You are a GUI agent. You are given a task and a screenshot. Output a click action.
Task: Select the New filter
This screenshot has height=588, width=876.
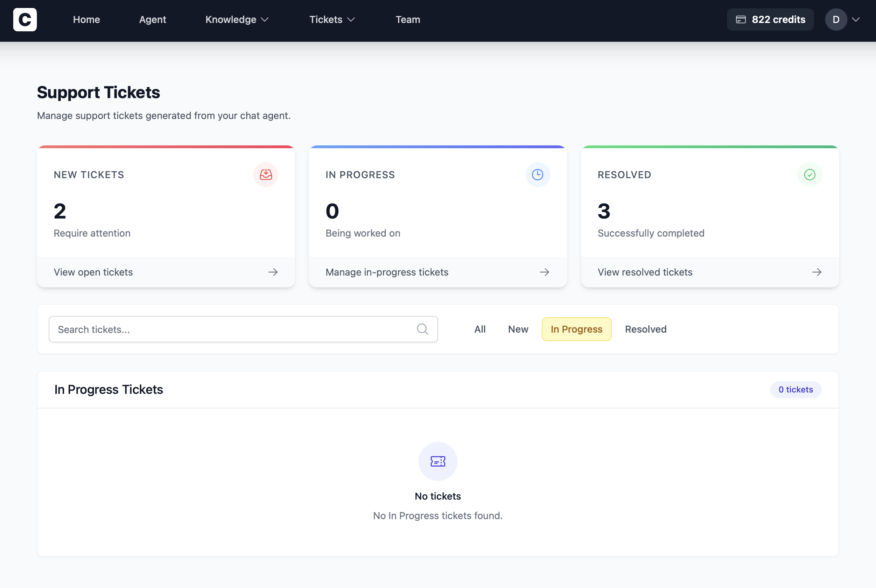coord(518,329)
